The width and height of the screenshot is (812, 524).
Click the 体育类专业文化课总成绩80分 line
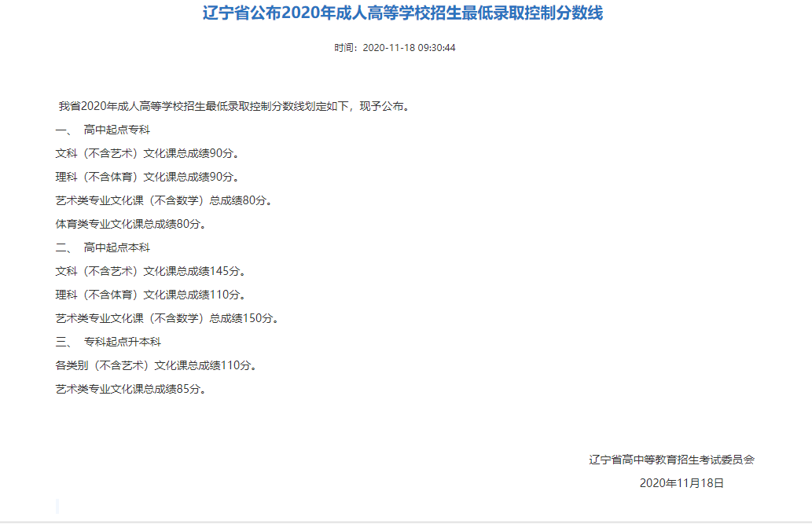click(130, 224)
